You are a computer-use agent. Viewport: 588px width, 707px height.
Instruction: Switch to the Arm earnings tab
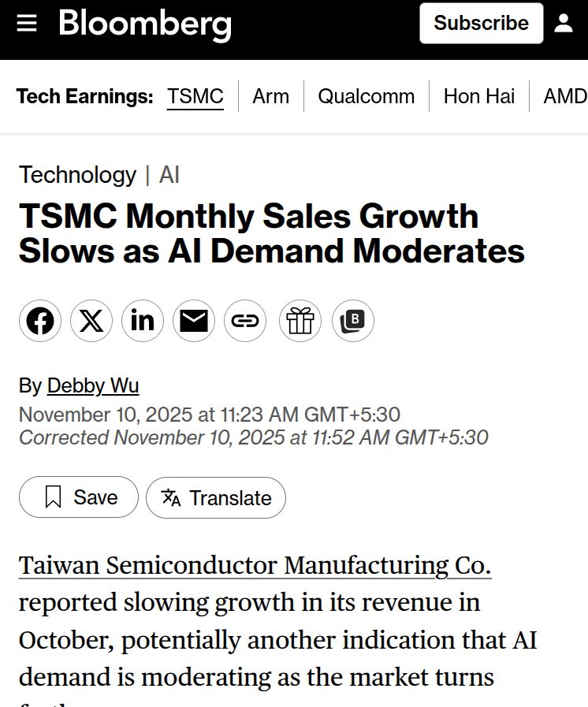270,96
